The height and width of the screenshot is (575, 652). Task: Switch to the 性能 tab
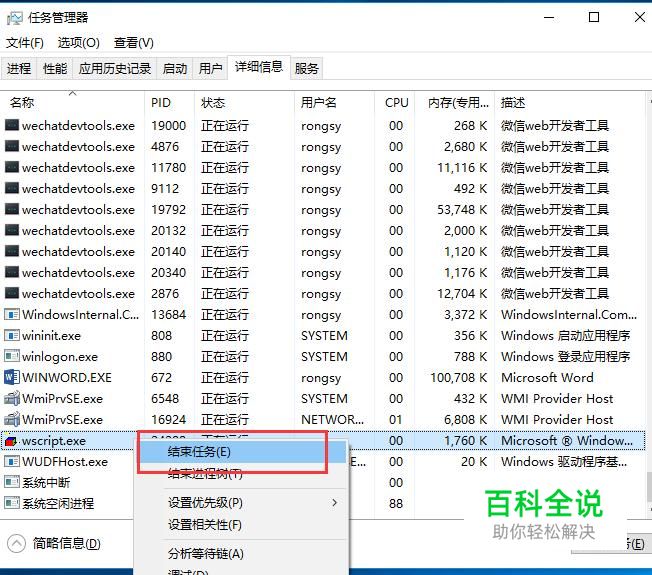[x=55, y=68]
